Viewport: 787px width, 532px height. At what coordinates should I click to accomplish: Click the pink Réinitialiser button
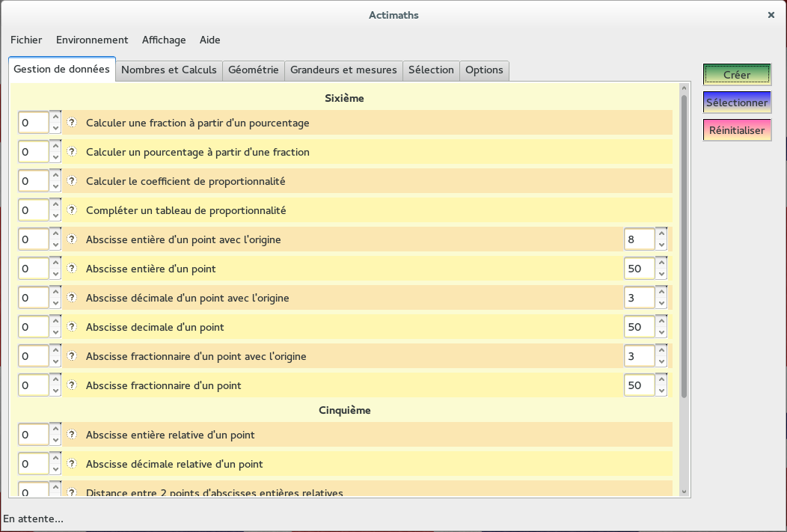pos(737,130)
